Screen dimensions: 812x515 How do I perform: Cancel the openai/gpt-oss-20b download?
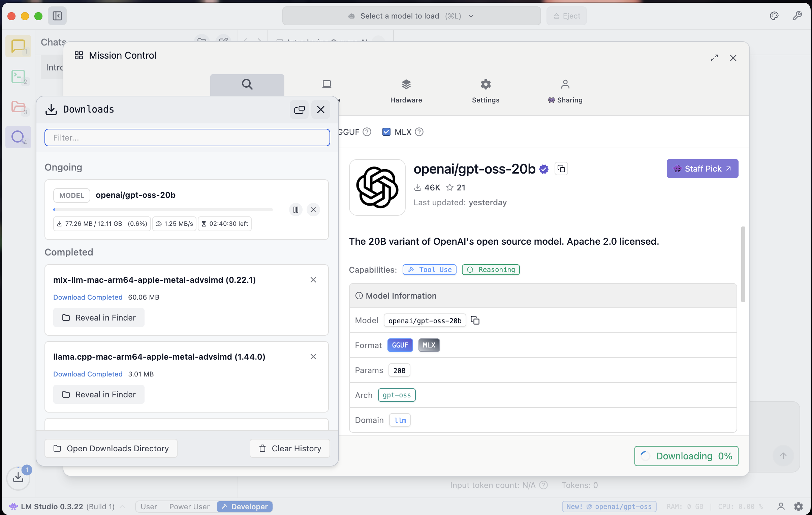coord(313,210)
